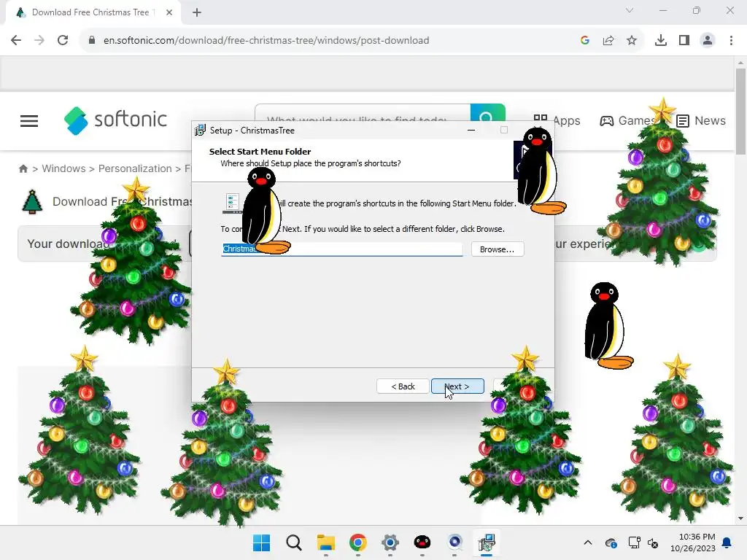This screenshot has height=560, width=747.
Task: Open the Windows breadcrumb link
Action: (x=64, y=168)
